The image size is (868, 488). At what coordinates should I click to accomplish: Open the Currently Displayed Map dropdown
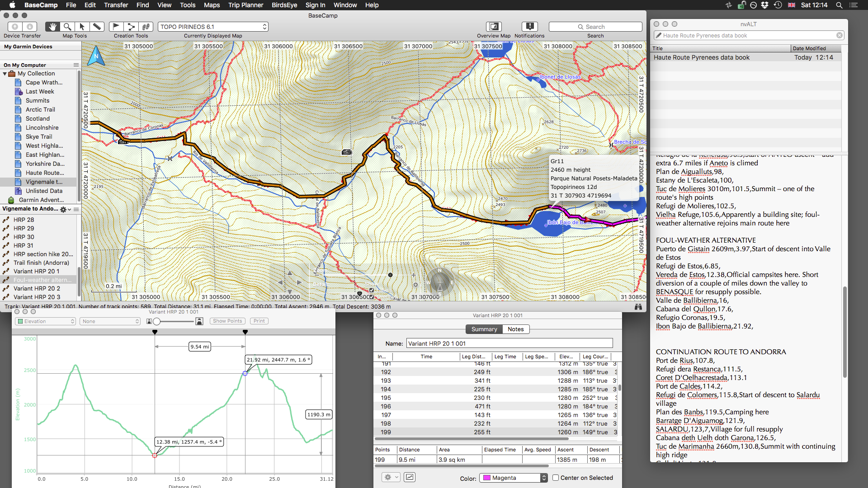[212, 27]
